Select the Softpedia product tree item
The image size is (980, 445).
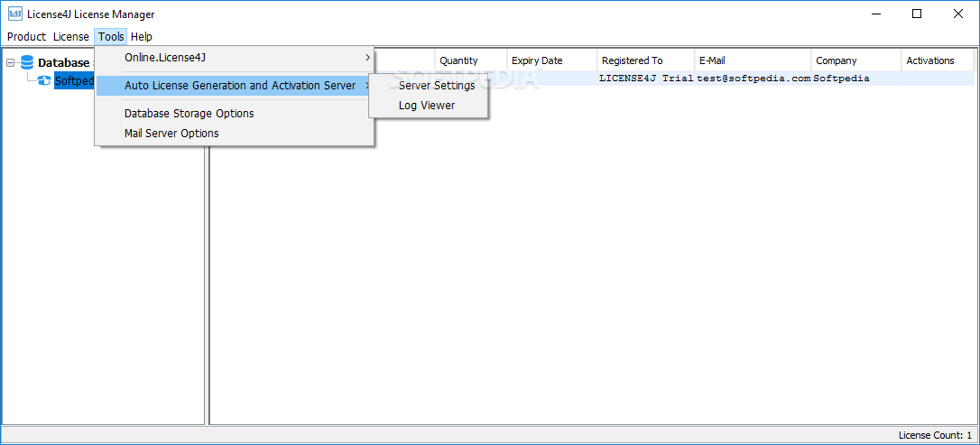coord(74,80)
